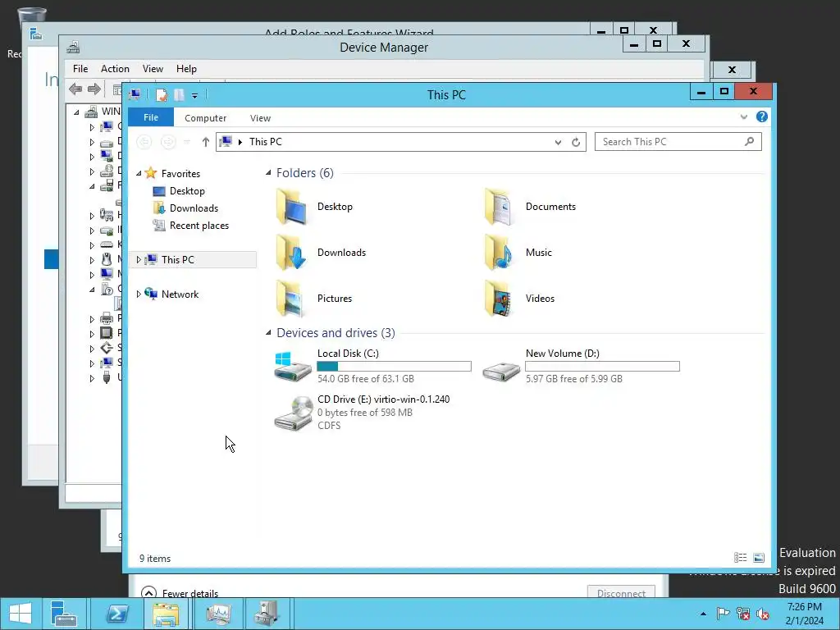This screenshot has width=840, height=630.
Task: Select Desktop under Favorites
Action: pyautogui.click(x=179, y=191)
